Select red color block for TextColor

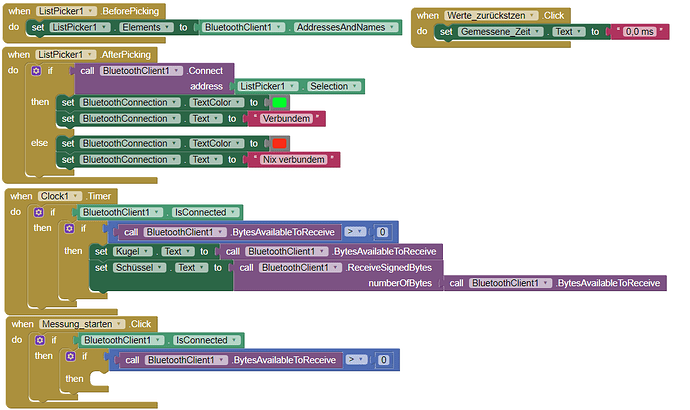pos(279,143)
